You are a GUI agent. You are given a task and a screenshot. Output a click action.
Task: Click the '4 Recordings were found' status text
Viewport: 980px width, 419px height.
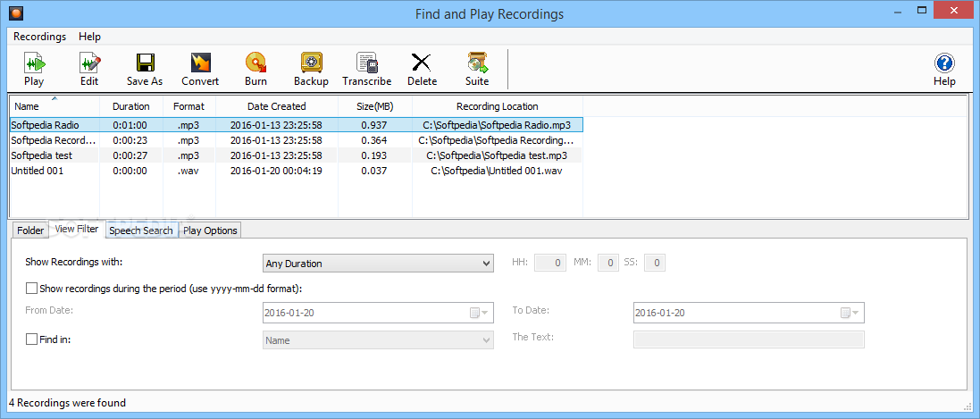pyautogui.click(x=69, y=403)
